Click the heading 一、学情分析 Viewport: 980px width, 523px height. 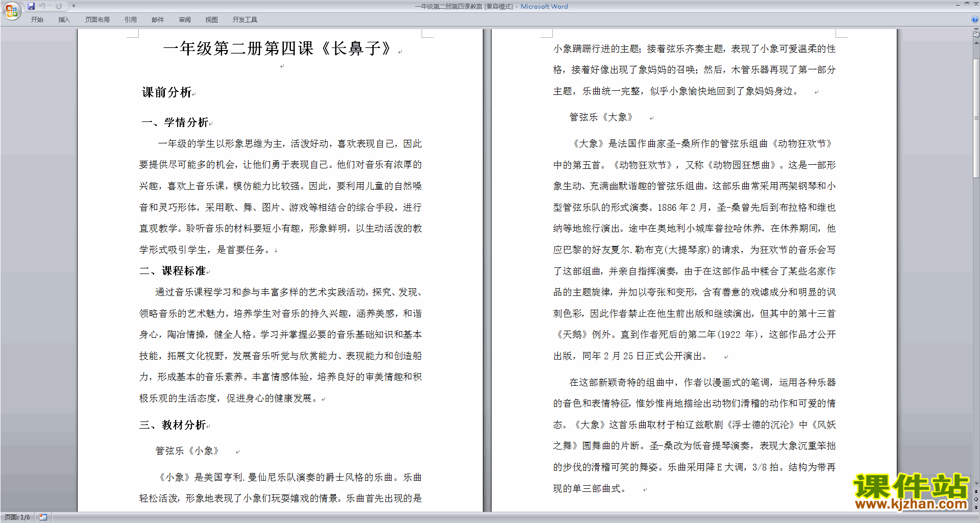point(175,122)
